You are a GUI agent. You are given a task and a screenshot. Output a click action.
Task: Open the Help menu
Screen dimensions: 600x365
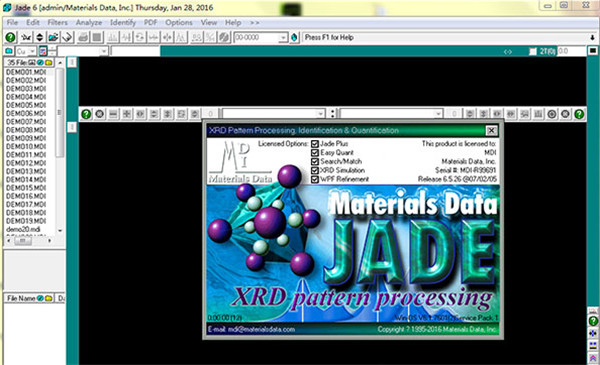point(233,23)
